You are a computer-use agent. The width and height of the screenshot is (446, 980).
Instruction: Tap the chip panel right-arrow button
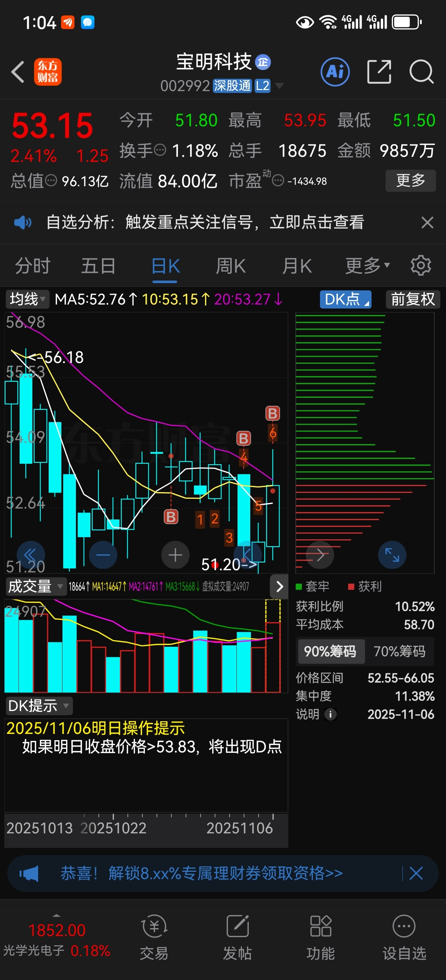click(x=320, y=555)
